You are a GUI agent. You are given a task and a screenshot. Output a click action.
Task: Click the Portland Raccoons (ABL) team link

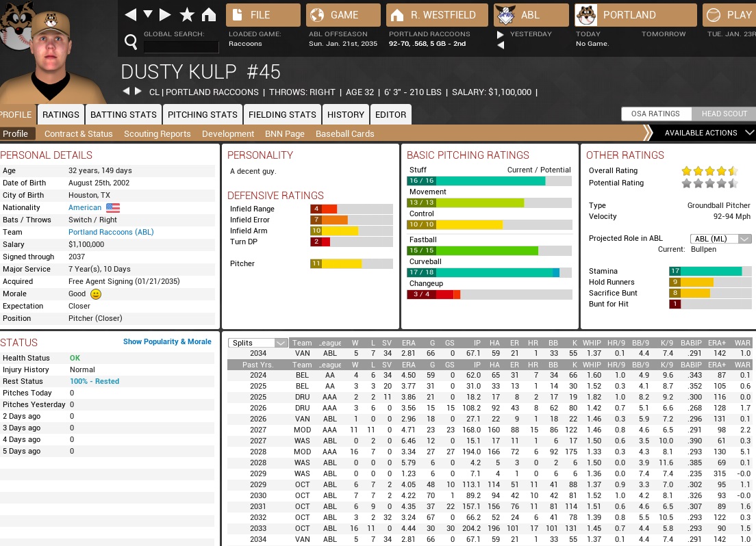pos(111,232)
